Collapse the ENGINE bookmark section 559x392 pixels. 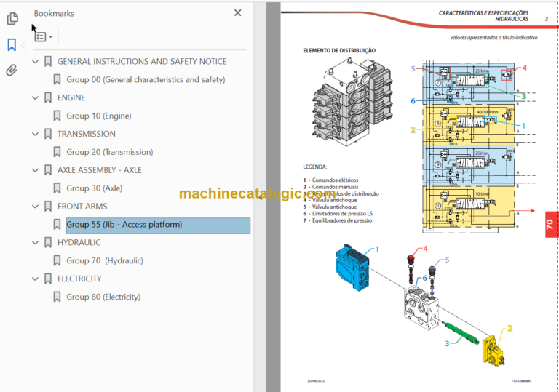coord(35,97)
